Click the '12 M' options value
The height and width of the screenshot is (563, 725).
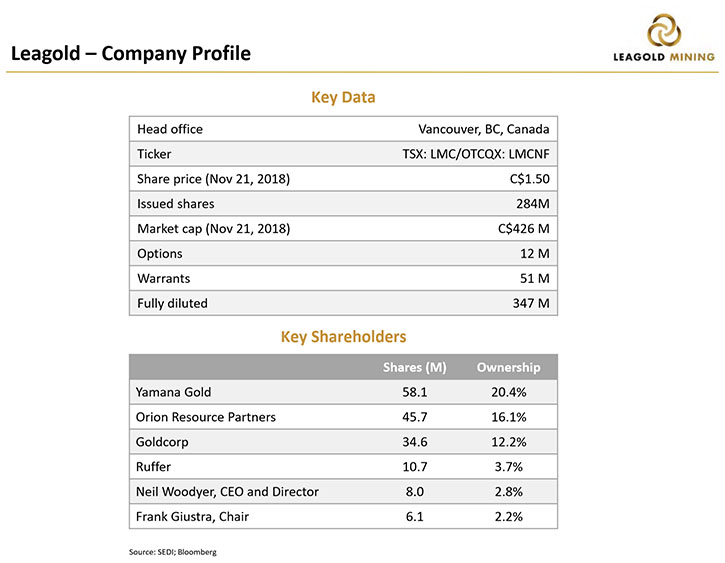(535, 254)
